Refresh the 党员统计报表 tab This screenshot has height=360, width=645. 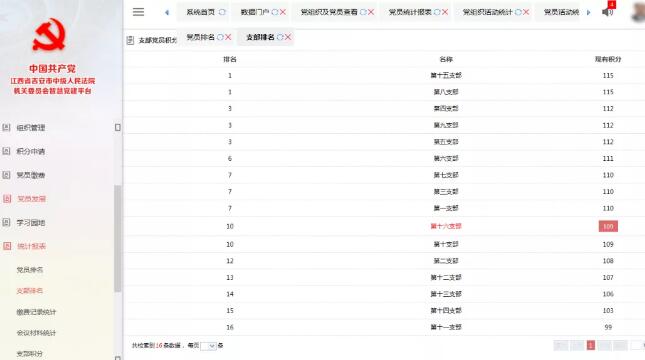point(437,12)
